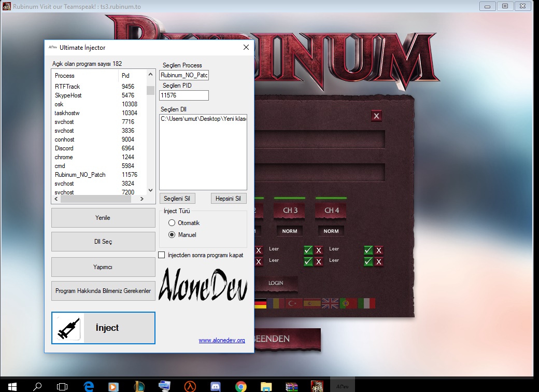
Task: Switch to Discord from the taskbar
Action: [x=215, y=386]
